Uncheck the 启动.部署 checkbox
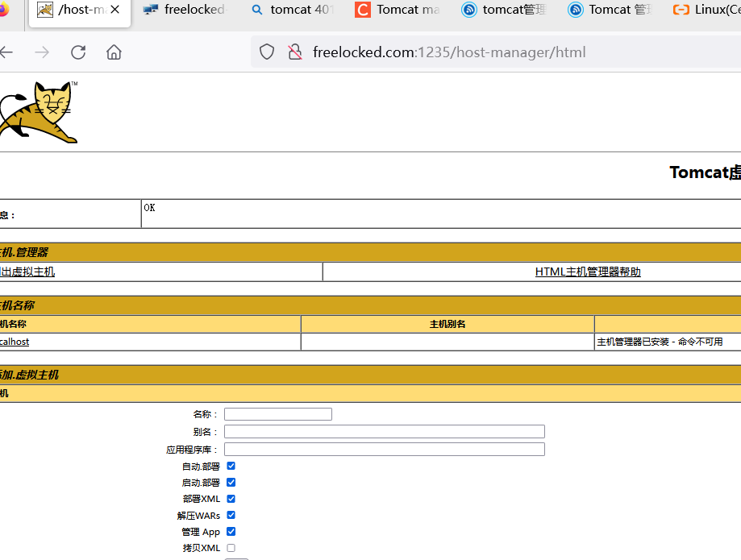The image size is (741, 560). (x=231, y=482)
